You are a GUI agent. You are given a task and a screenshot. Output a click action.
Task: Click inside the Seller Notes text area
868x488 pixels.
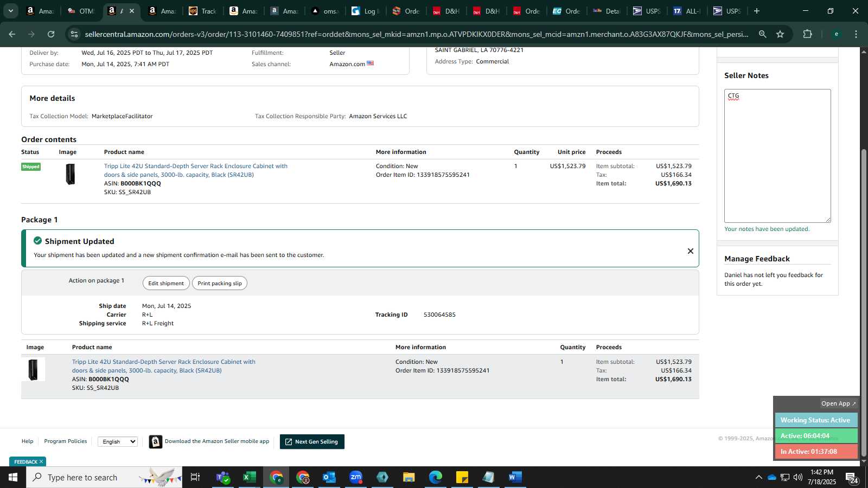[777, 156]
